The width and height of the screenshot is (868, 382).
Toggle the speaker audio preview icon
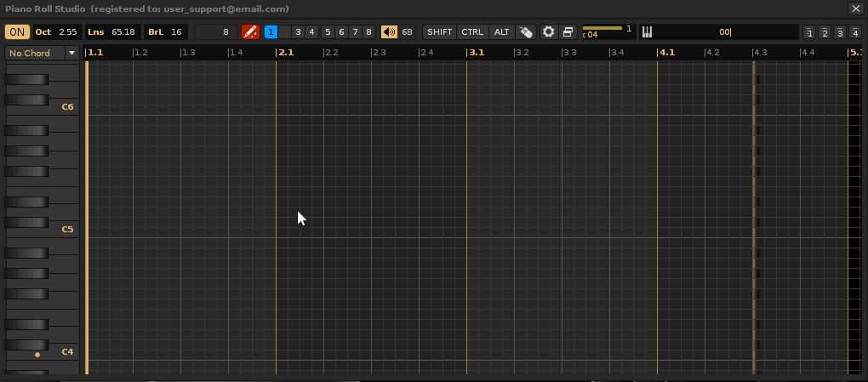pos(389,32)
